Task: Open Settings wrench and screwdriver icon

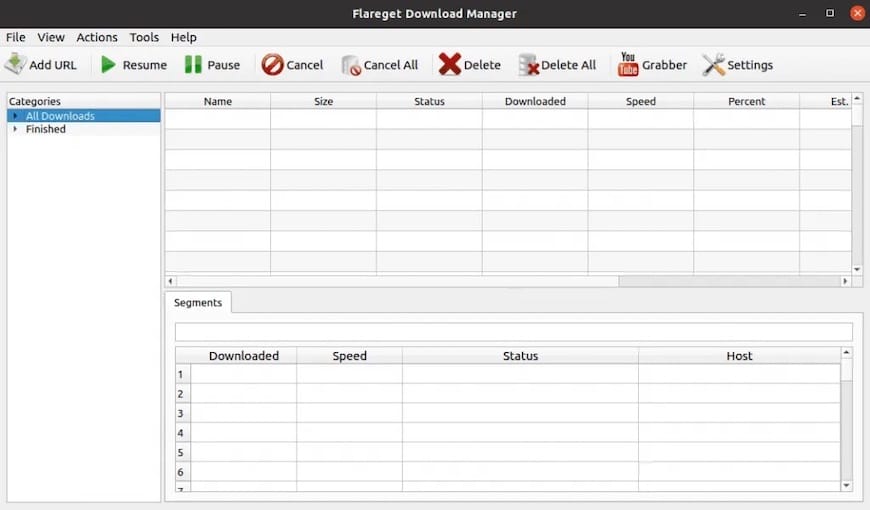Action: click(x=714, y=64)
